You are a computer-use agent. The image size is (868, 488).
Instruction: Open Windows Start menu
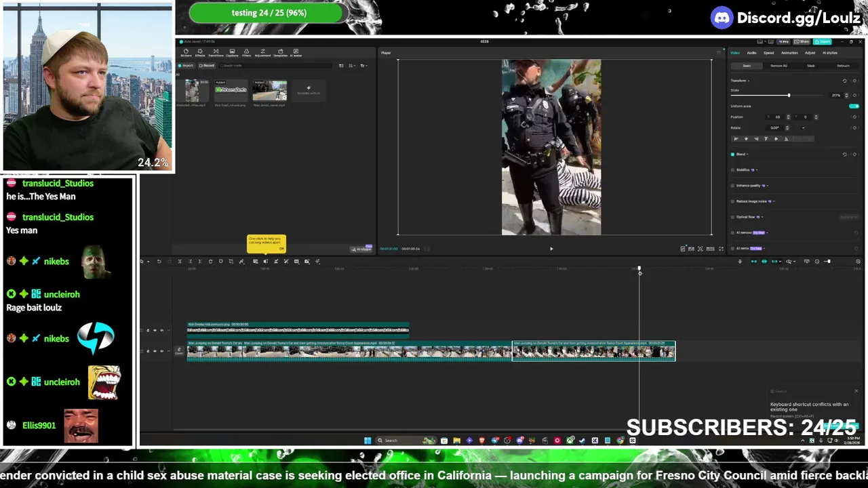[368, 441]
